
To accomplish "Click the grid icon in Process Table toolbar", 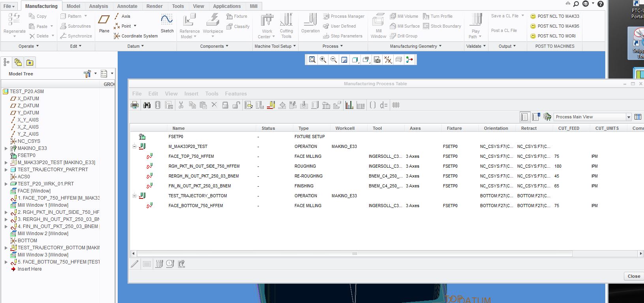I will (396, 105).
